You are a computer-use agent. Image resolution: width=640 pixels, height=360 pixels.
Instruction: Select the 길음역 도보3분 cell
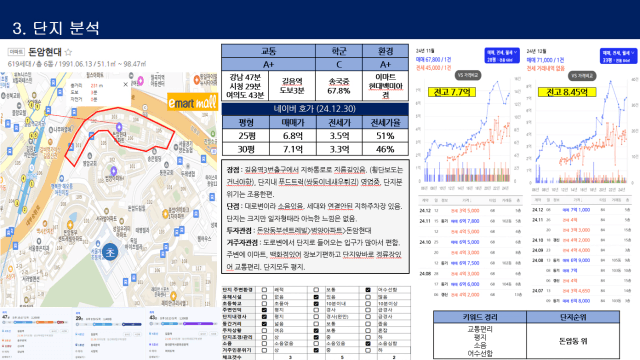pyautogui.click(x=292, y=86)
